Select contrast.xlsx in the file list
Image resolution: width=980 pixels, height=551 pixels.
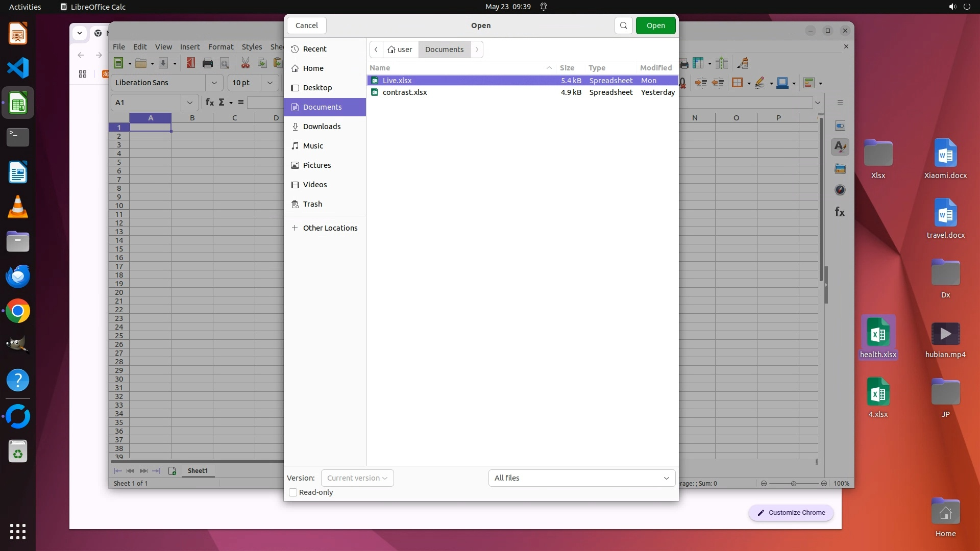coord(405,92)
